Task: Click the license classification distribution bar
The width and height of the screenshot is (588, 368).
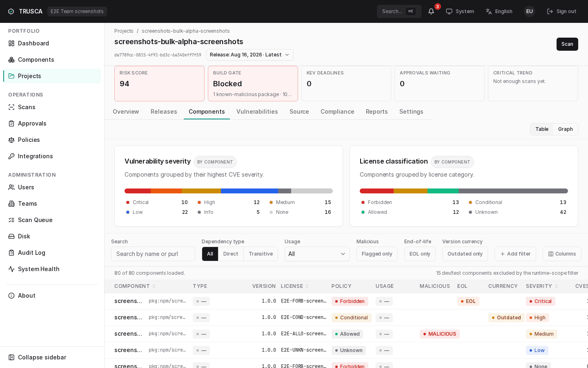Action: [464, 191]
